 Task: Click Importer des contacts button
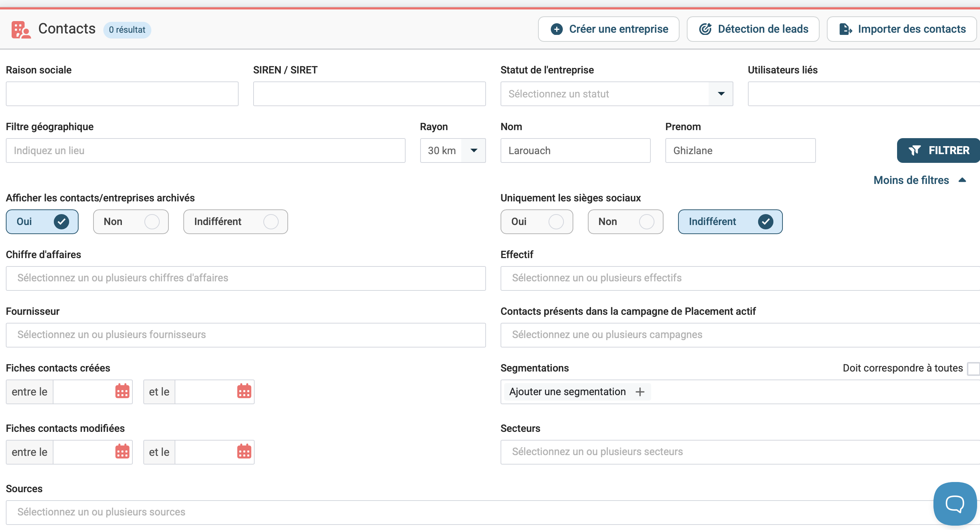tap(902, 29)
